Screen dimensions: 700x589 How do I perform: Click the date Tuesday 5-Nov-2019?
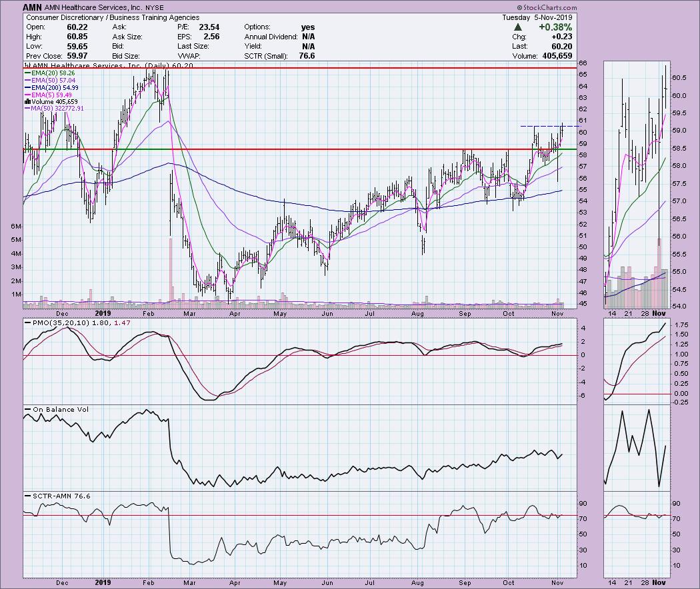click(x=537, y=17)
